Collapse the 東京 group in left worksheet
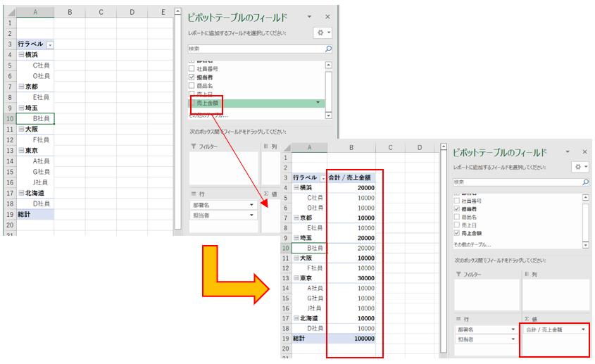Screen dimensions: 595x364 click(x=21, y=151)
